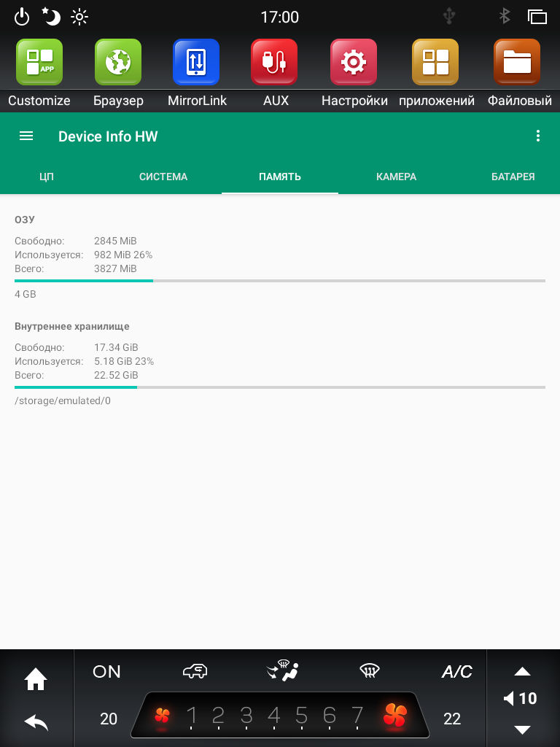Open the three-dot overflow menu
This screenshot has height=747, width=560.
[x=538, y=136]
